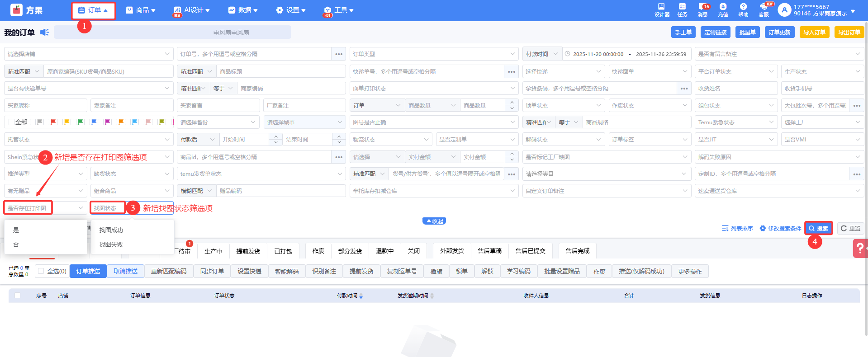Open the 商品 top menu

click(x=141, y=10)
